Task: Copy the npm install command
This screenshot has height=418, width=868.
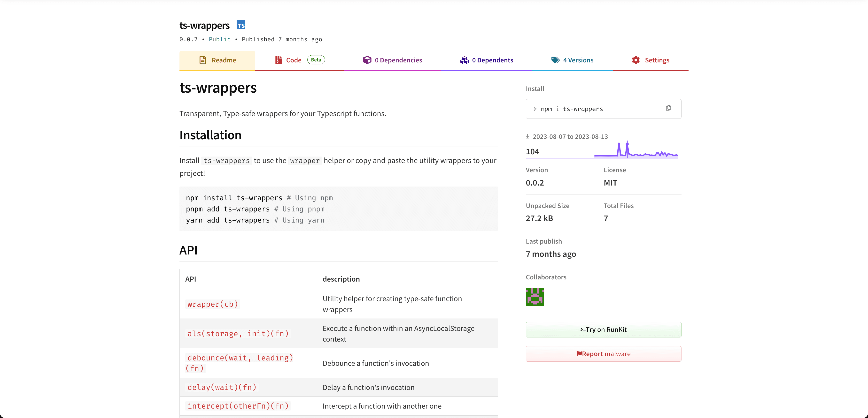Action: (668, 108)
